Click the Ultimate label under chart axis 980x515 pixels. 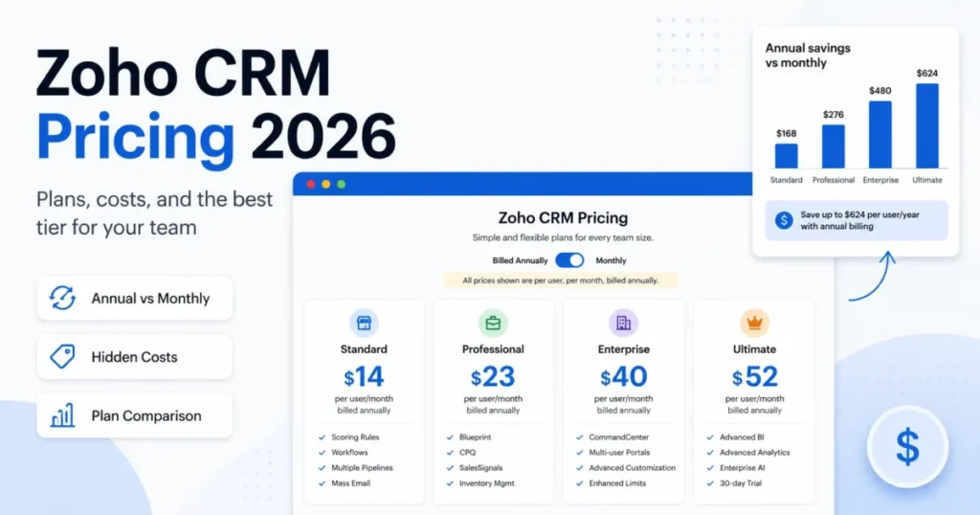pyautogui.click(x=926, y=180)
